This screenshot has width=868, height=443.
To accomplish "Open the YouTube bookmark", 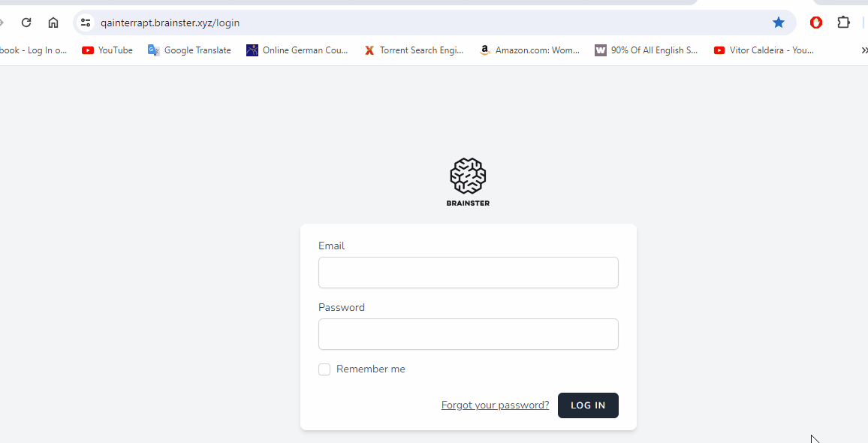I will click(107, 50).
